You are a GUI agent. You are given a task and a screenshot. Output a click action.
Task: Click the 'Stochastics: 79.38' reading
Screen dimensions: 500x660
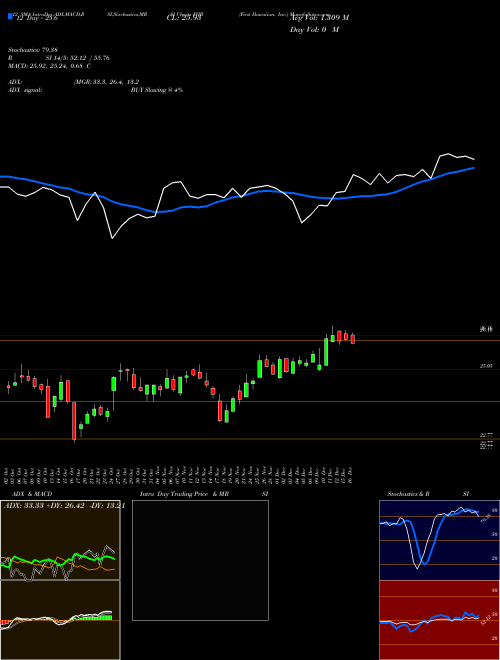click(33, 50)
